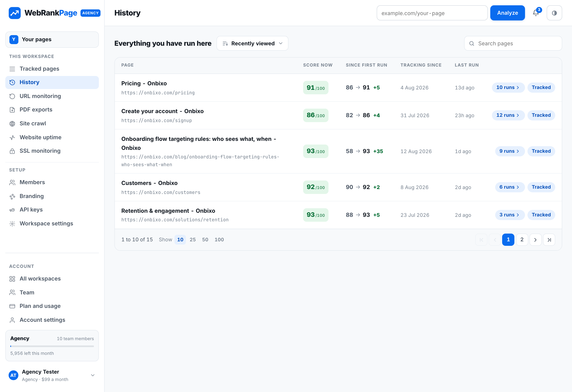Click the Analyze button
Image resolution: width=572 pixels, height=392 pixels.
[x=507, y=13]
